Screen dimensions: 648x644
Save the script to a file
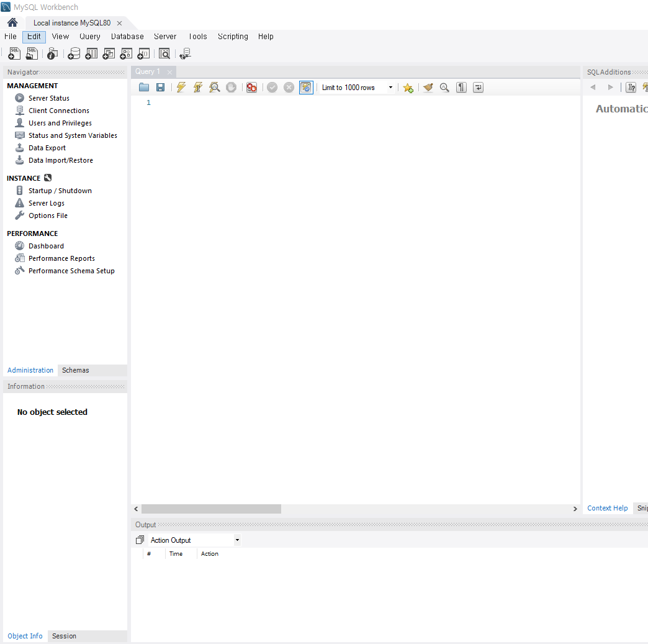tap(160, 88)
